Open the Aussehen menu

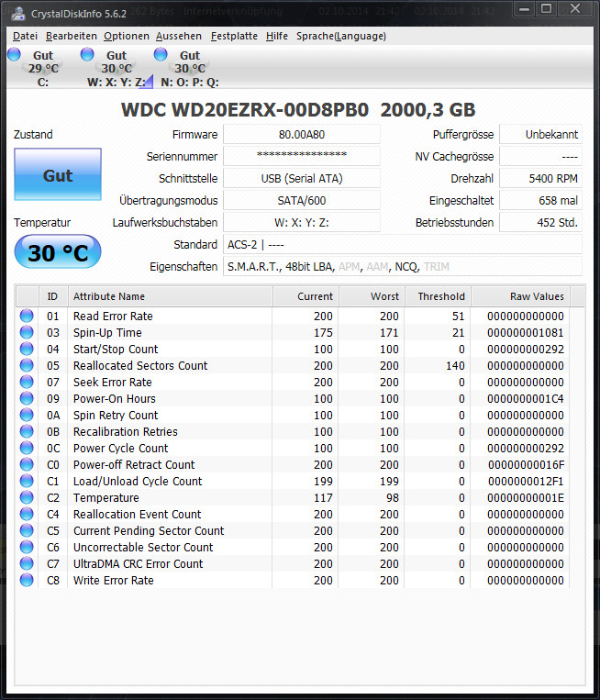pos(179,36)
